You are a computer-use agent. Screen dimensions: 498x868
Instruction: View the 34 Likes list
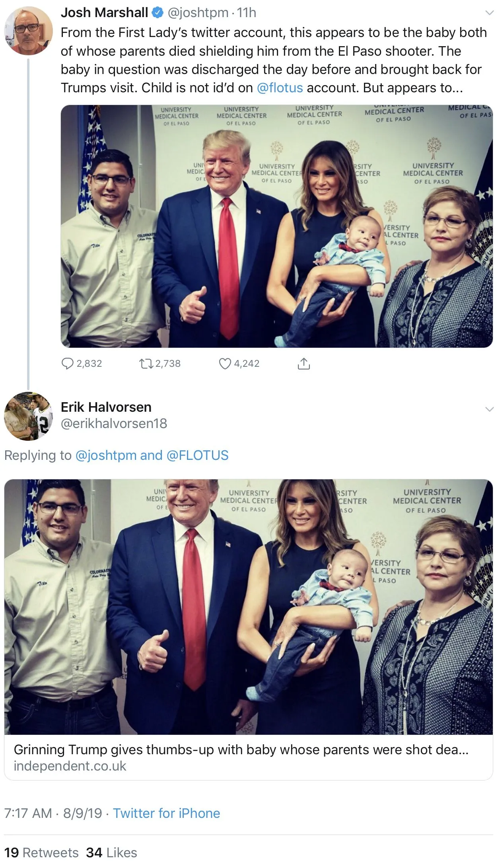(x=111, y=852)
